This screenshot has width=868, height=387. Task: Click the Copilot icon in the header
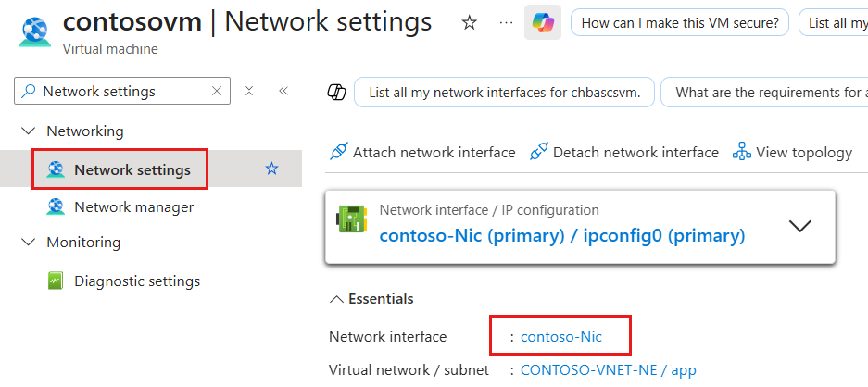coord(543,23)
